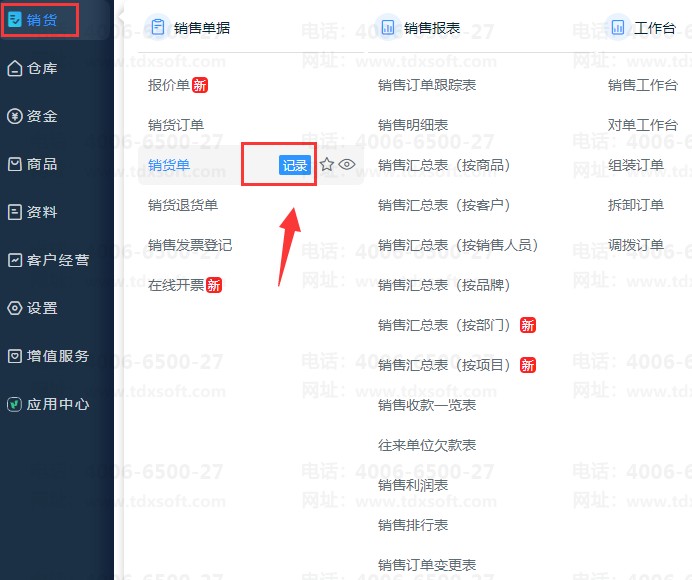Click the 销货 sidebar icon

[x=15, y=19]
